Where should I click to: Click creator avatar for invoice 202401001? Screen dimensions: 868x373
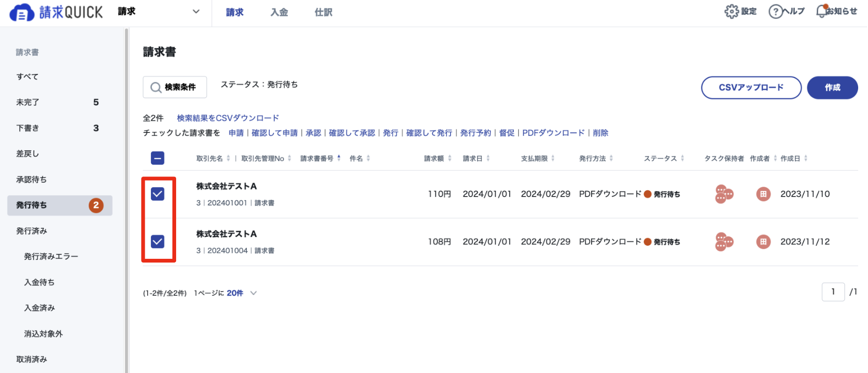pyautogui.click(x=763, y=194)
